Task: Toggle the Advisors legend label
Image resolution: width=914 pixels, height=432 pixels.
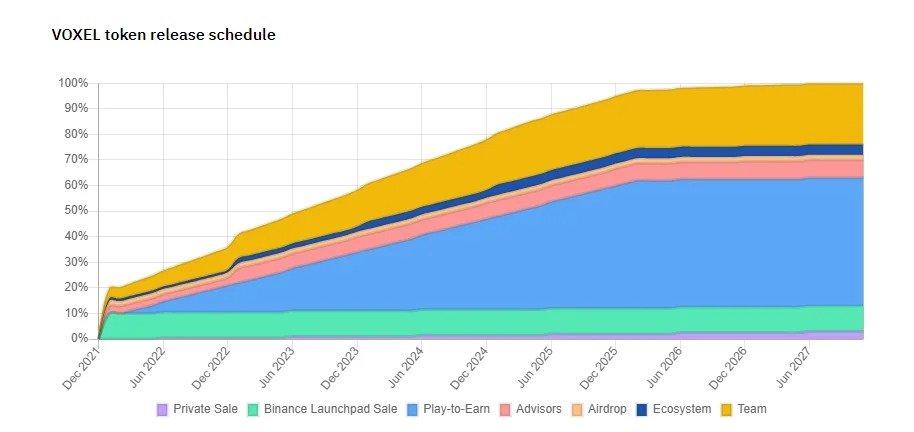Action: (539, 409)
